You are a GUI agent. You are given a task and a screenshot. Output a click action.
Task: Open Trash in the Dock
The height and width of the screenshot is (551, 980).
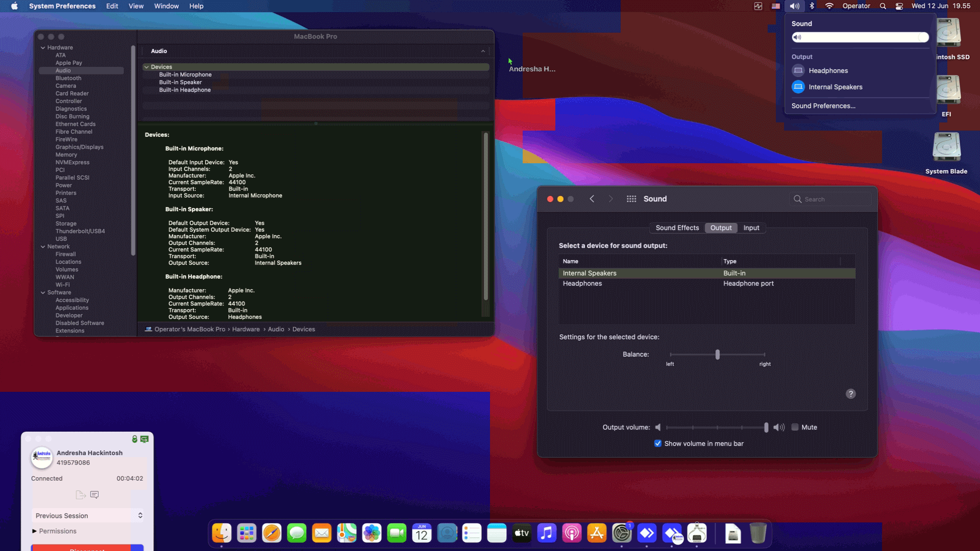pyautogui.click(x=758, y=533)
